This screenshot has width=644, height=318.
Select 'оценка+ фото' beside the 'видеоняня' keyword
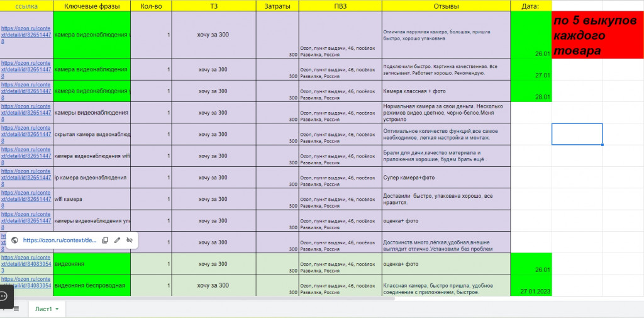[x=446, y=264]
